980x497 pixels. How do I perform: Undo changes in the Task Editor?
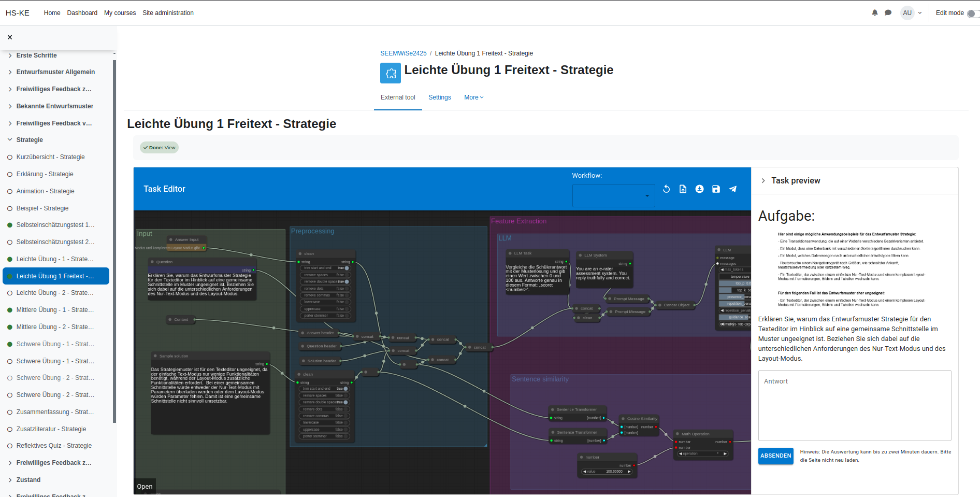(x=667, y=189)
